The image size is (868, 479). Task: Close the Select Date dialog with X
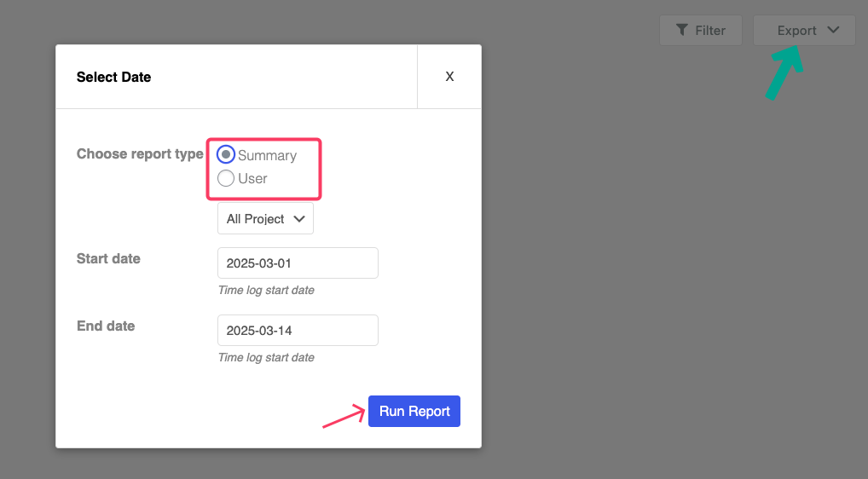pyautogui.click(x=449, y=77)
